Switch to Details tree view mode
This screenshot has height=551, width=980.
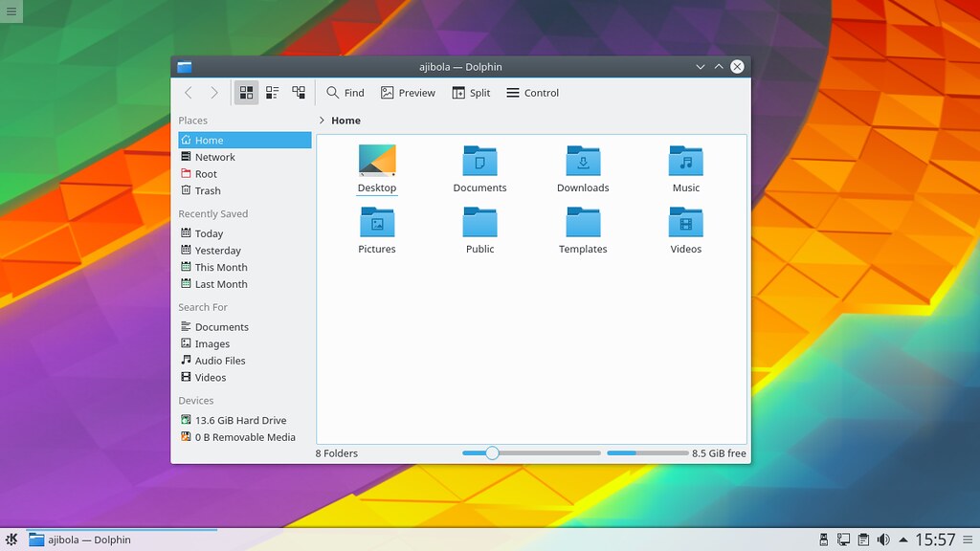299,93
